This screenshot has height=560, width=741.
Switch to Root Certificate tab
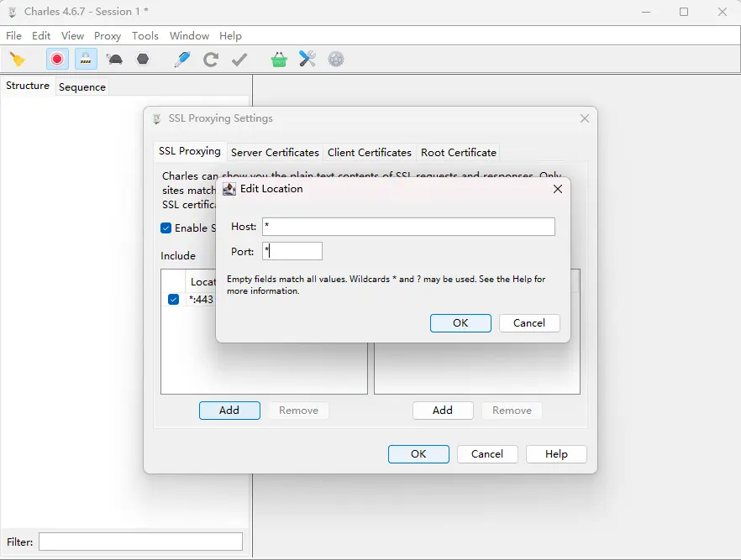(459, 153)
